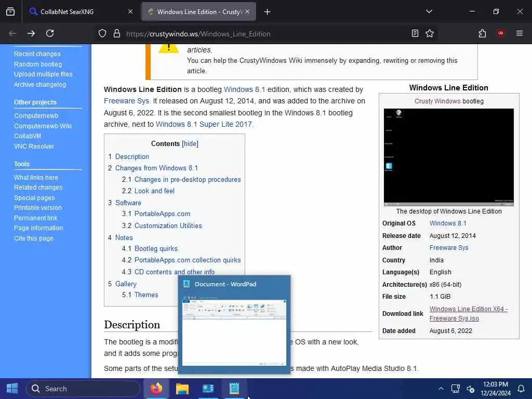Open Firefox View (recent browsing) icon
Screen dimensions: 532x399
point(10,12)
